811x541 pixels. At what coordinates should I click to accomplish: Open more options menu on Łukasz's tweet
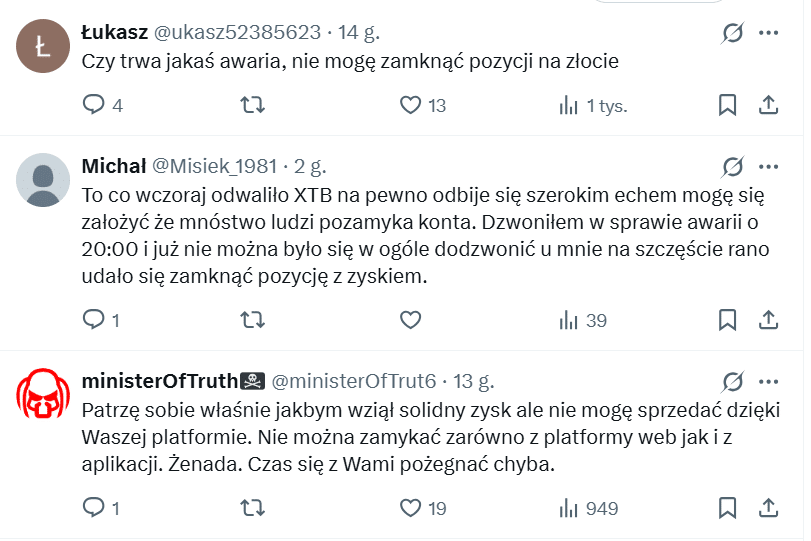768,33
